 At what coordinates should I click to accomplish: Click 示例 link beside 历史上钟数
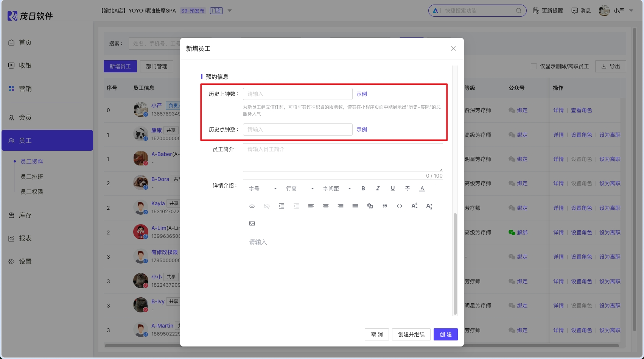362,94
